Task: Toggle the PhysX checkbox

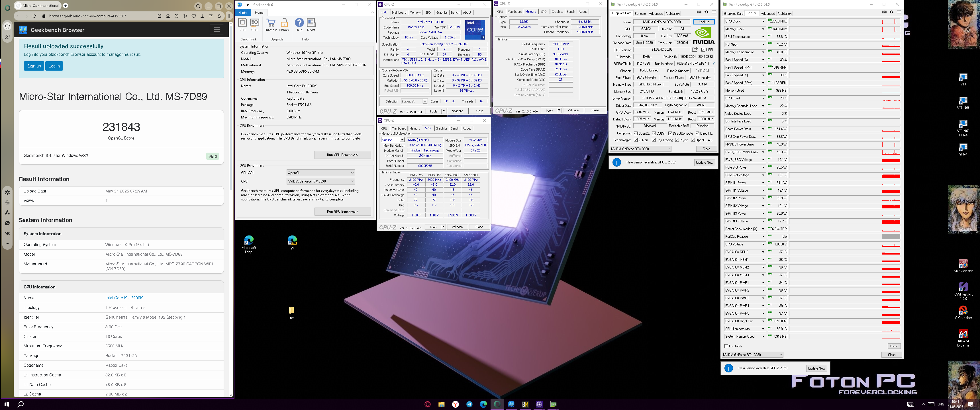Action: point(677,140)
